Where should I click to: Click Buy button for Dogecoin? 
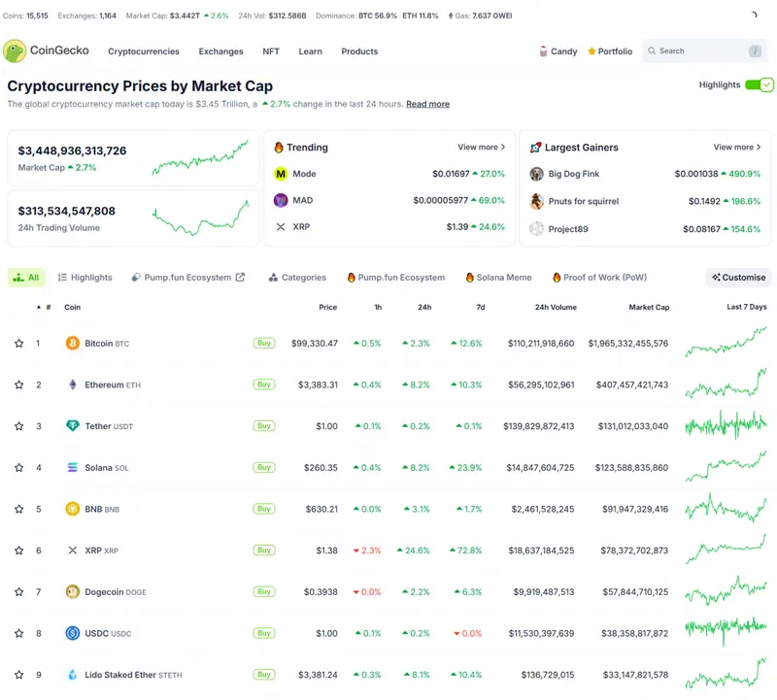(x=264, y=591)
